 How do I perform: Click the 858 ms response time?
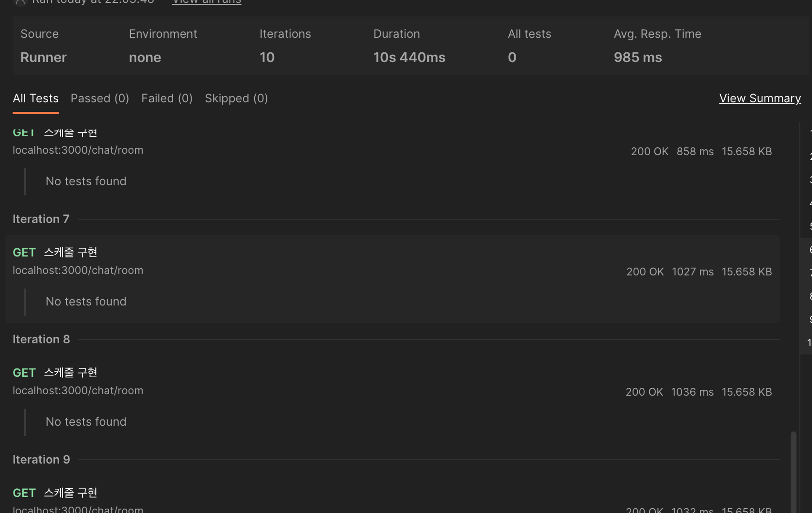(695, 152)
